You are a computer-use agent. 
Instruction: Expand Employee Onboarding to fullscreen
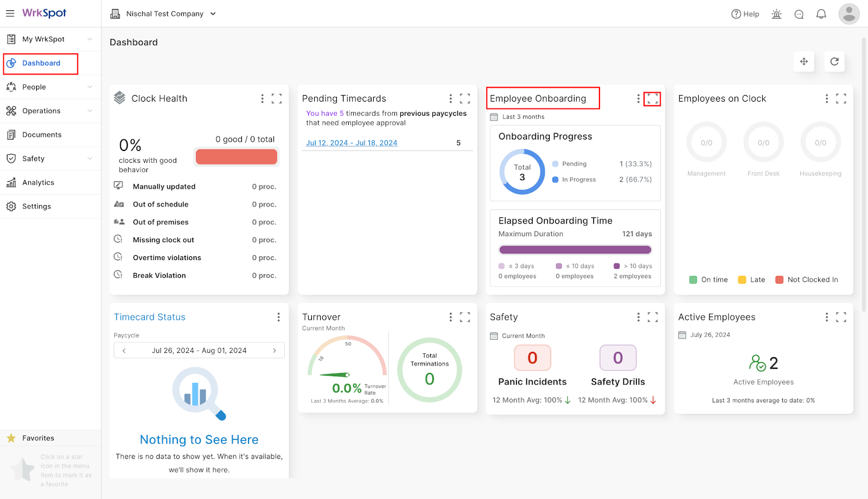pos(653,99)
